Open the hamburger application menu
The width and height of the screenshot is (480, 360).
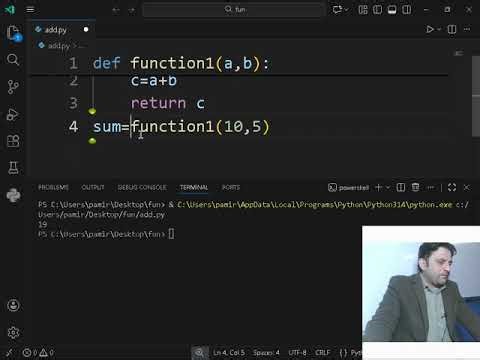click(x=30, y=9)
